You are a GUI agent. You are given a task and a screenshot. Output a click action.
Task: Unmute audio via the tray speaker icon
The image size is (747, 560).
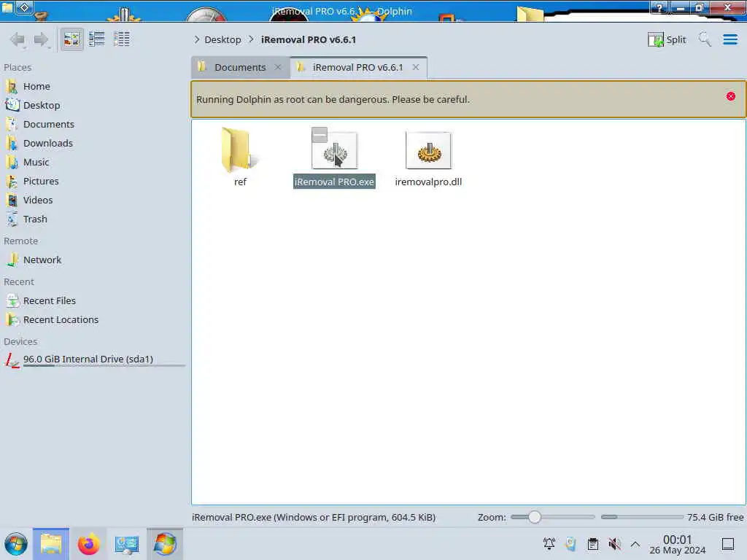coord(614,544)
